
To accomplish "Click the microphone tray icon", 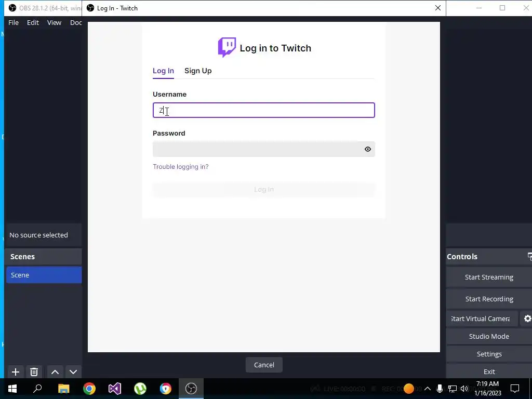I will 440,389.
